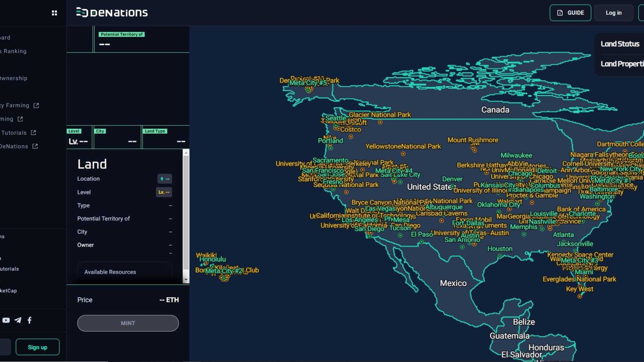This screenshot has height=362, width=644.
Task: Click the Location pin badge
Action: [165, 179]
